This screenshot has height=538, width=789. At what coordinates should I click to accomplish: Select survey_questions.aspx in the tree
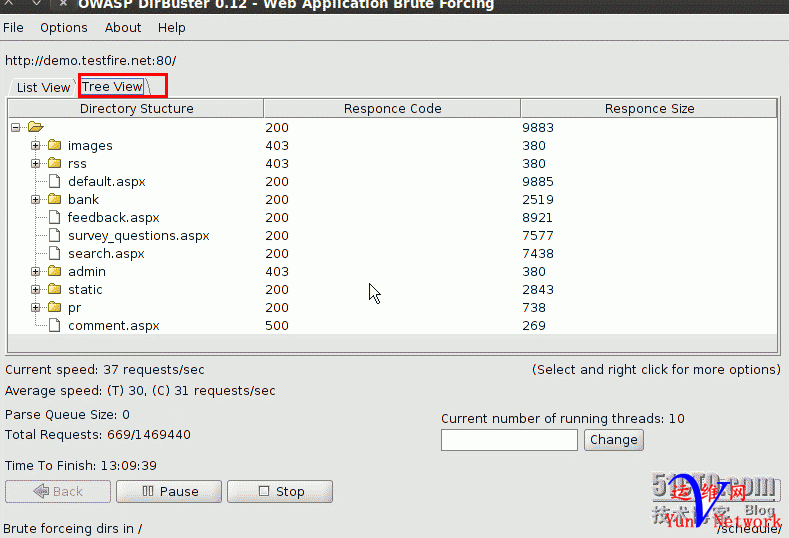point(139,236)
